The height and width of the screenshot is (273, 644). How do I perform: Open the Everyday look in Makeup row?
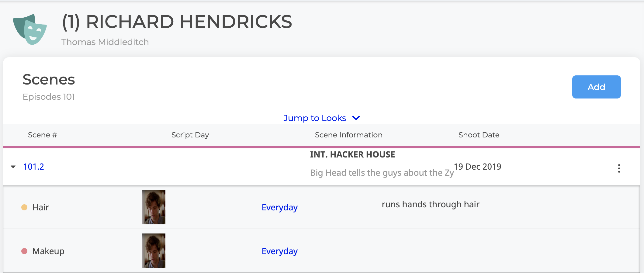[279, 251]
